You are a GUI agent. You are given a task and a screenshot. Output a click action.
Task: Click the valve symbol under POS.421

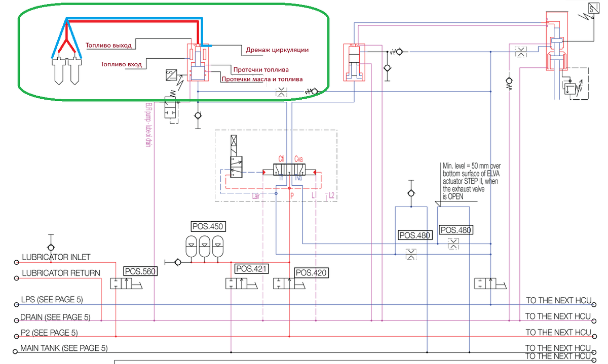242,284
